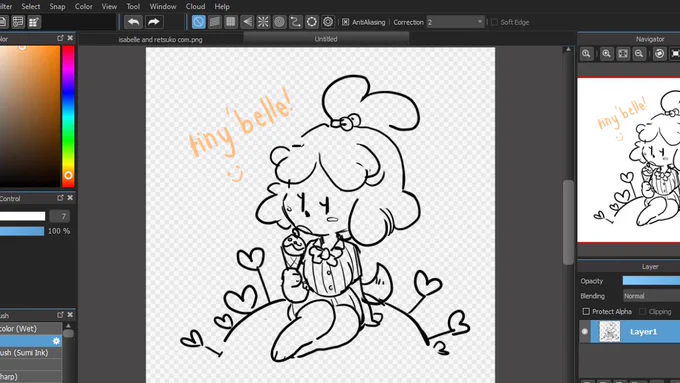
Task: Enable the concentric circle snap icon
Action: coord(279,22)
